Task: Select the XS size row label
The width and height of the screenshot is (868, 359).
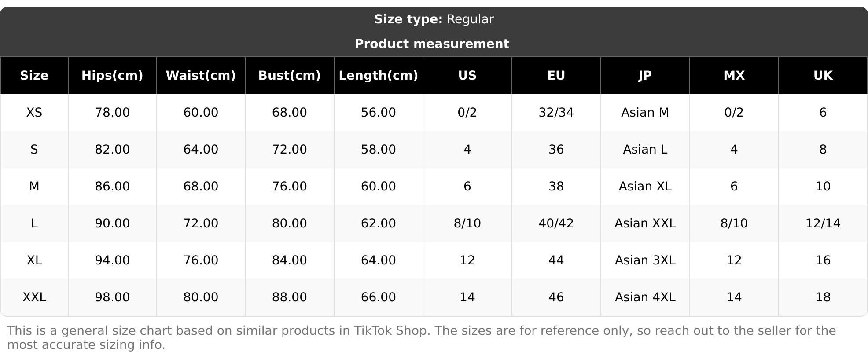Action: 34,113
